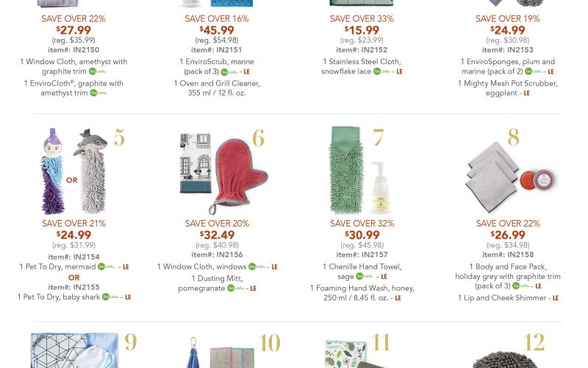Select item number IN2157
The image size is (588, 368).
tap(362, 255)
